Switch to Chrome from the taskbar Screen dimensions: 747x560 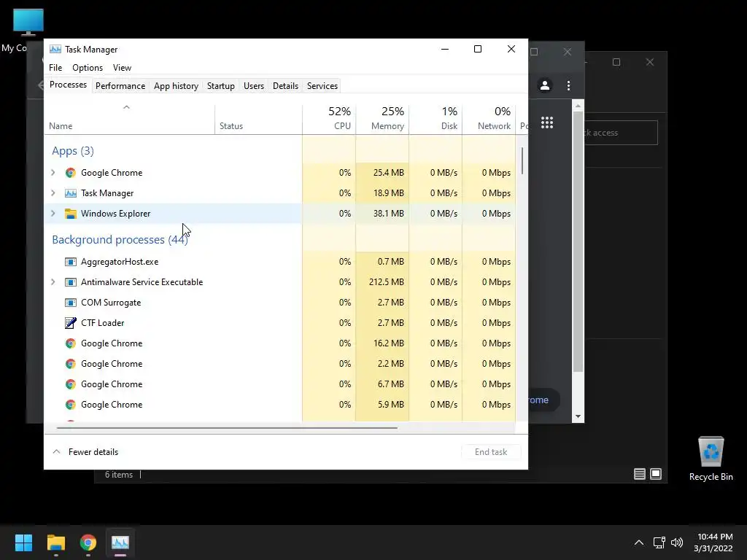[x=88, y=542]
